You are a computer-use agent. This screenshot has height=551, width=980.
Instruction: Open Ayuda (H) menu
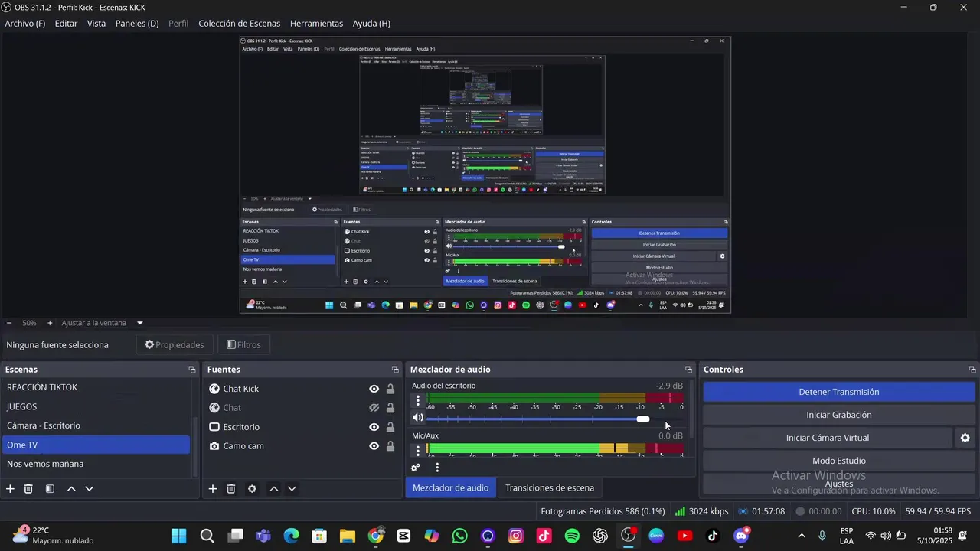[371, 24]
